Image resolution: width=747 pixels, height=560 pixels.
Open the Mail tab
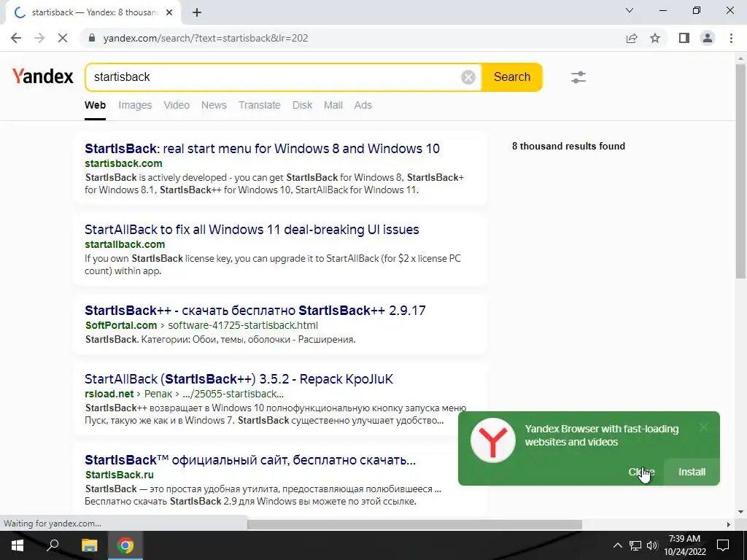coord(333,105)
